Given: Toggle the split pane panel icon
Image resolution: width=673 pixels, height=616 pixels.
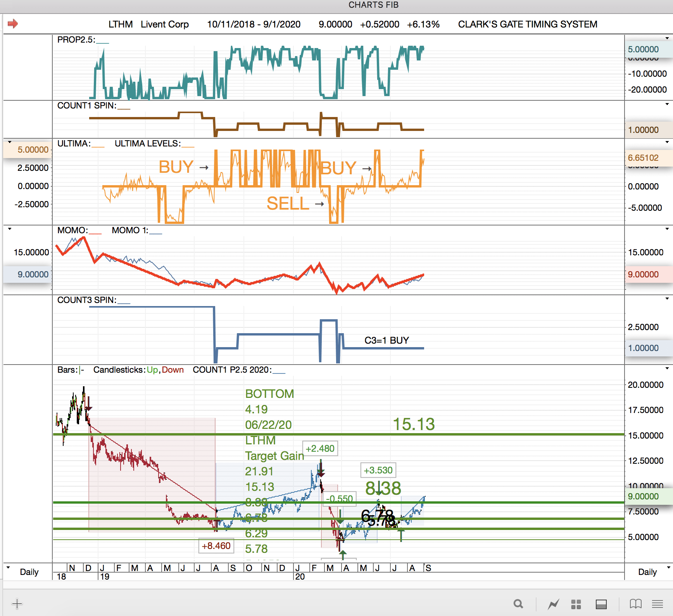Looking at the screenshot, I should 601,604.
